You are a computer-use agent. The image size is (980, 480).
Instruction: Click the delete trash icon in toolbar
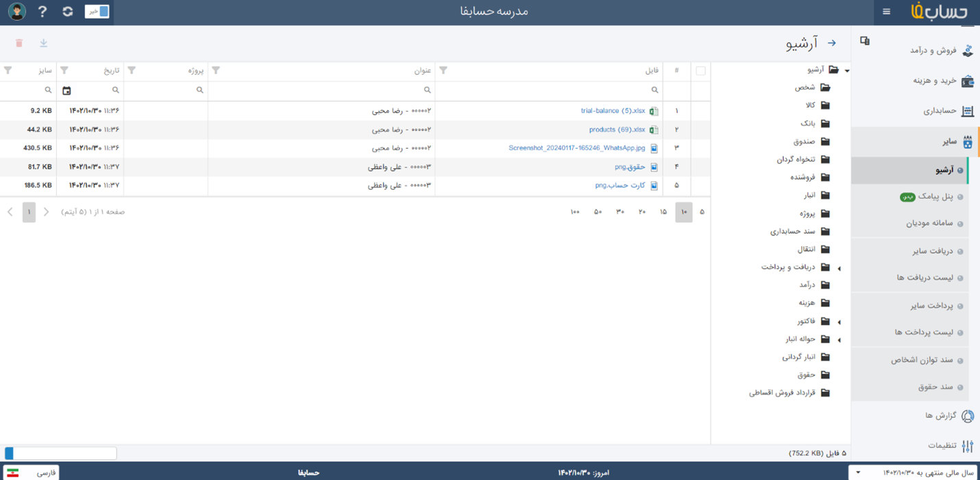pyautogui.click(x=19, y=43)
